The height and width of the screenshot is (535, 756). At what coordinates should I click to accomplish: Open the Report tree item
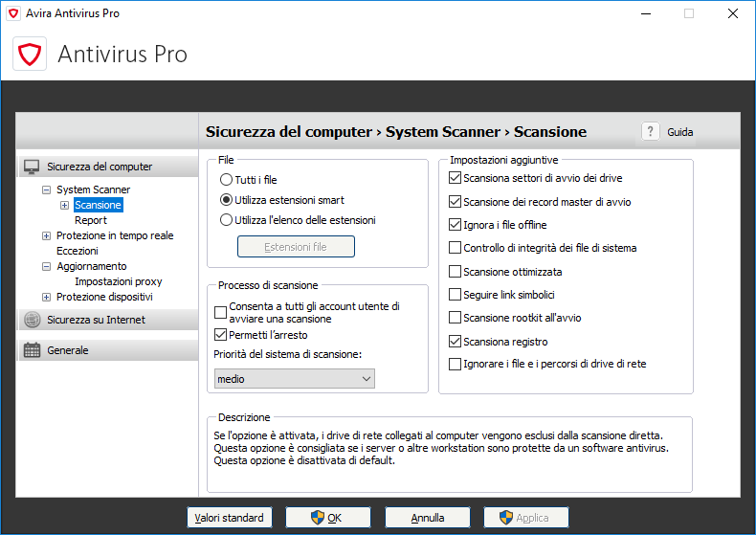pyautogui.click(x=91, y=220)
